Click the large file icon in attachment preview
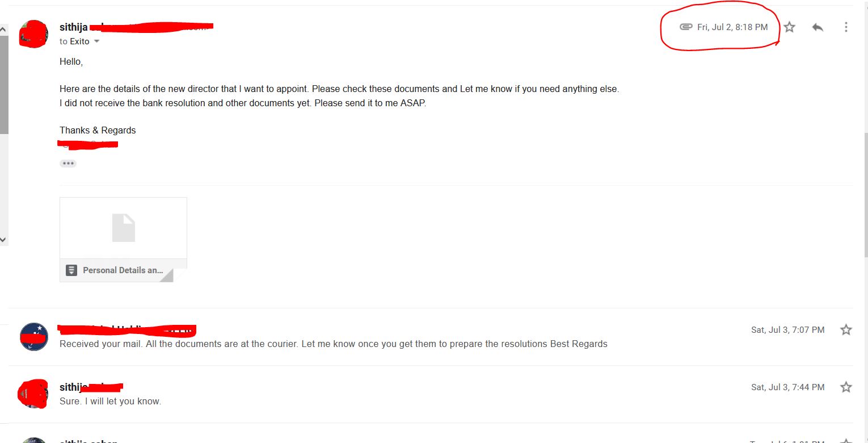 pyautogui.click(x=124, y=228)
